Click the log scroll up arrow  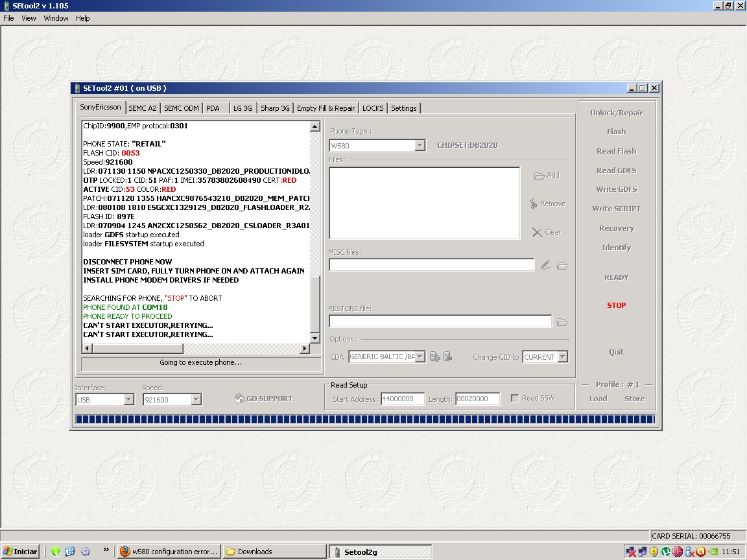314,126
